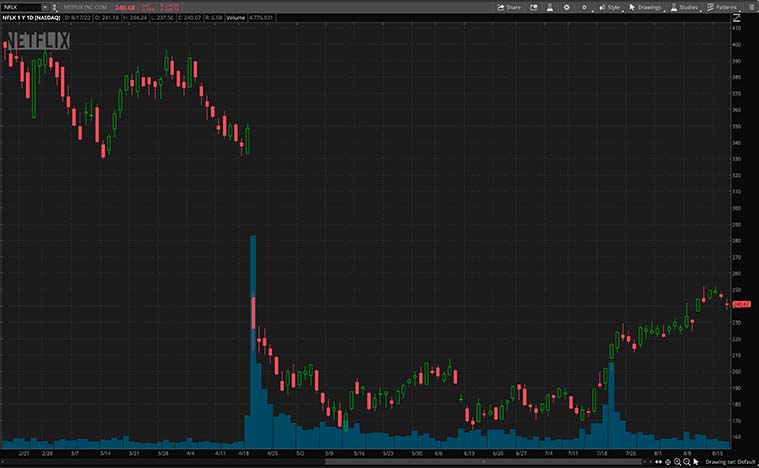Click the 200 price label on the price axis

pyautogui.click(x=736, y=372)
